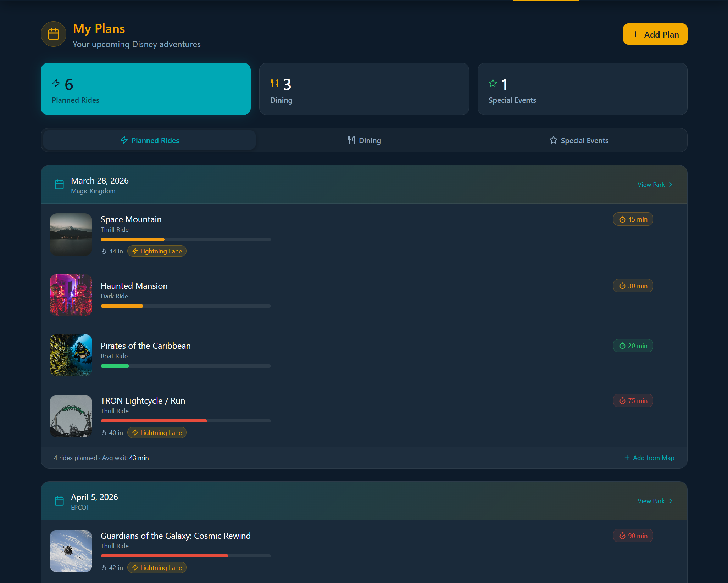Image resolution: width=728 pixels, height=583 pixels.
Task: Click the calendar icon beside April 5, 2026
Action: [x=59, y=501]
